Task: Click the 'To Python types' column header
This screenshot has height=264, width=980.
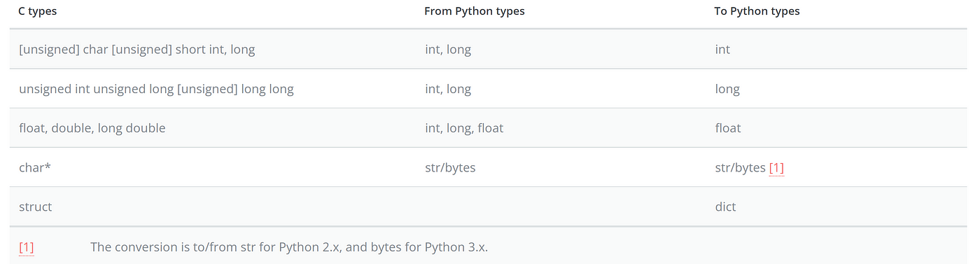Action: 757,11
